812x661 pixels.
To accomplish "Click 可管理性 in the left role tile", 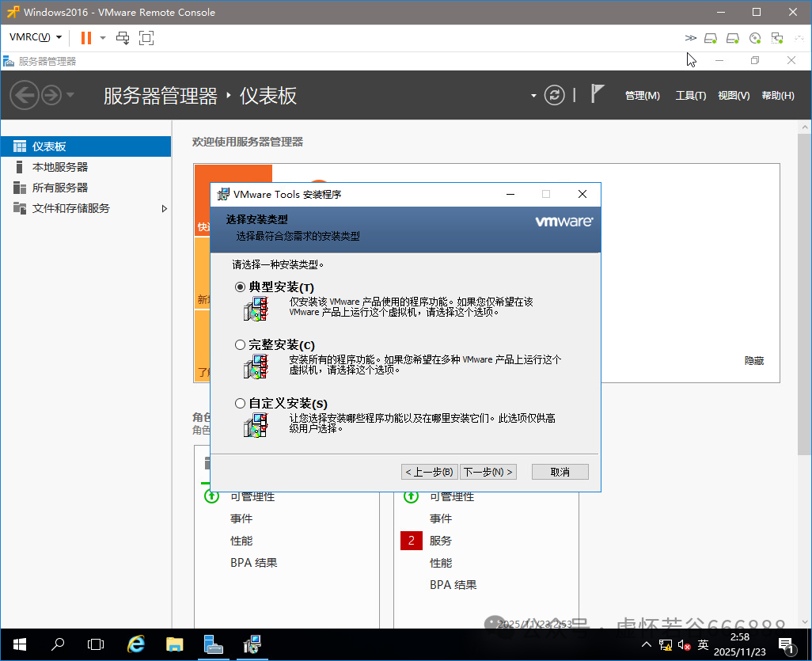I will click(x=252, y=497).
